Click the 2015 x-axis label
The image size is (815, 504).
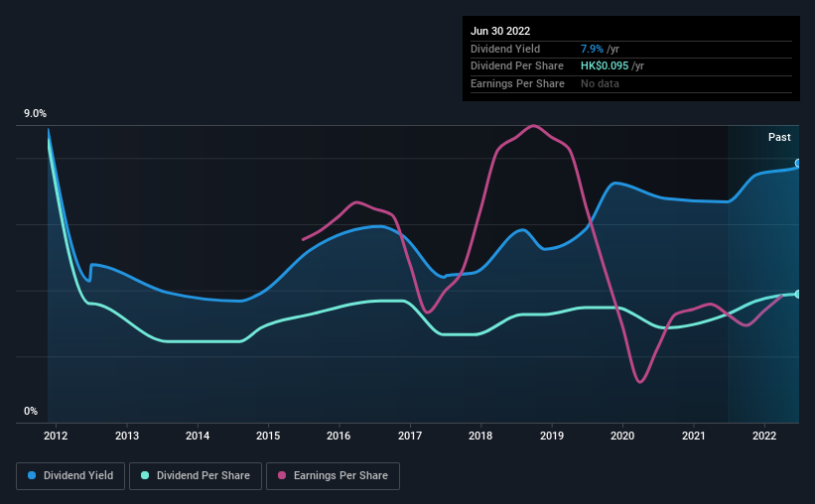coord(268,436)
